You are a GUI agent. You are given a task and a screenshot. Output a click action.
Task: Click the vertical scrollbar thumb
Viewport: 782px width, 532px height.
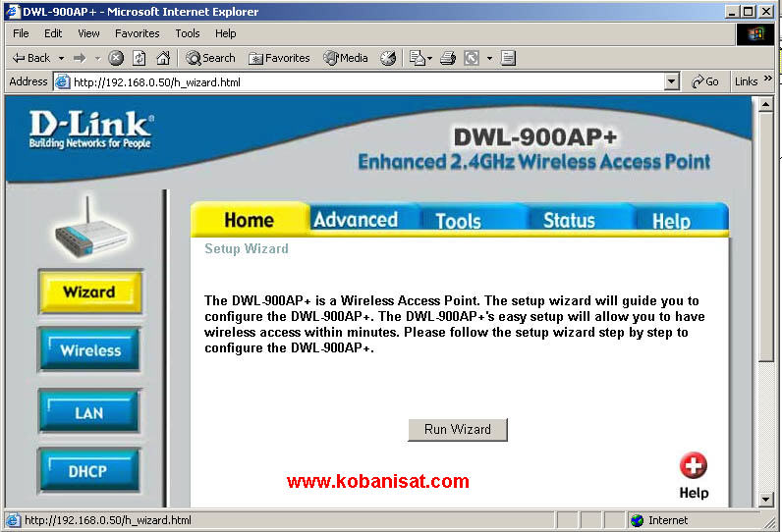[x=765, y=237]
